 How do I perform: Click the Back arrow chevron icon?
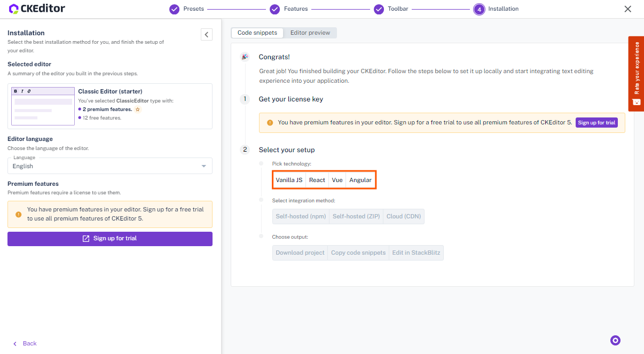click(15, 343)
